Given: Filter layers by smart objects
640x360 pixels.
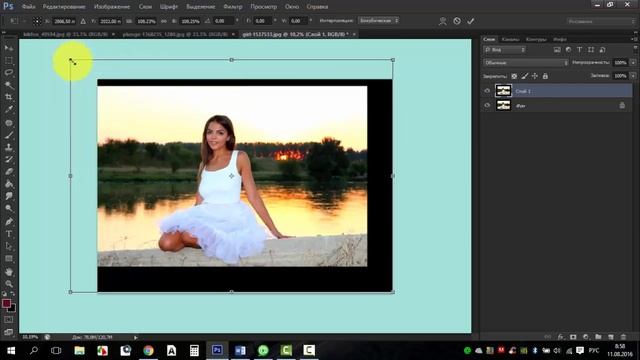Looking at the screenshot, I should [x=602, y=50].
